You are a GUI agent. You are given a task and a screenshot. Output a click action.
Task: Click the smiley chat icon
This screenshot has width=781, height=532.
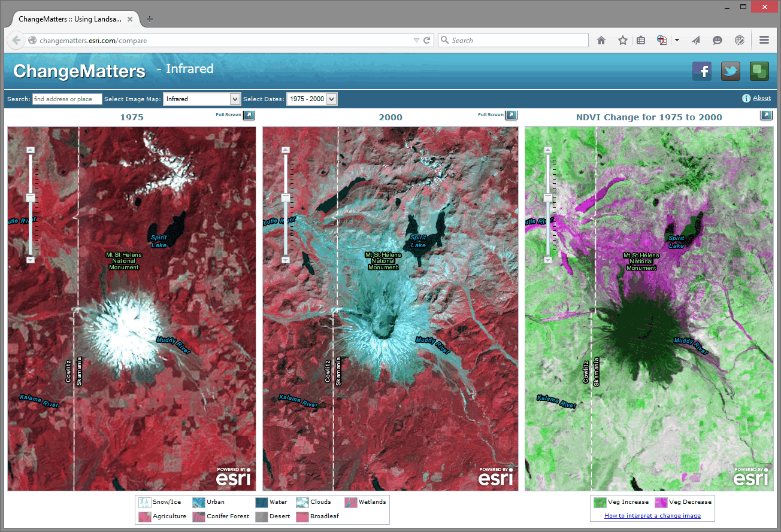tap(718, 41)
